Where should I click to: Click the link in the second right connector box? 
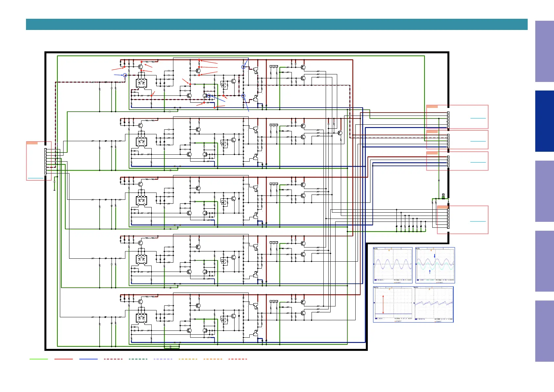(478, 141)
